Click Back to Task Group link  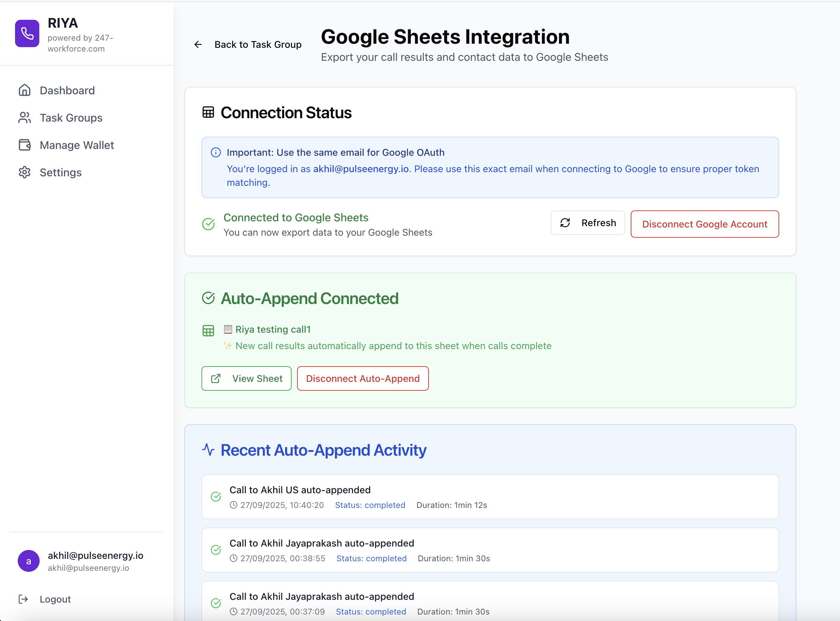(x=258, y=45)
